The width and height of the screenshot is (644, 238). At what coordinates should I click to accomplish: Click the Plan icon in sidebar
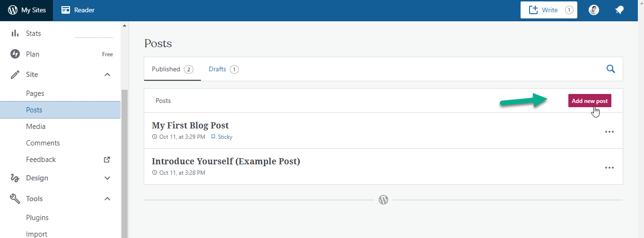point(15,54)
